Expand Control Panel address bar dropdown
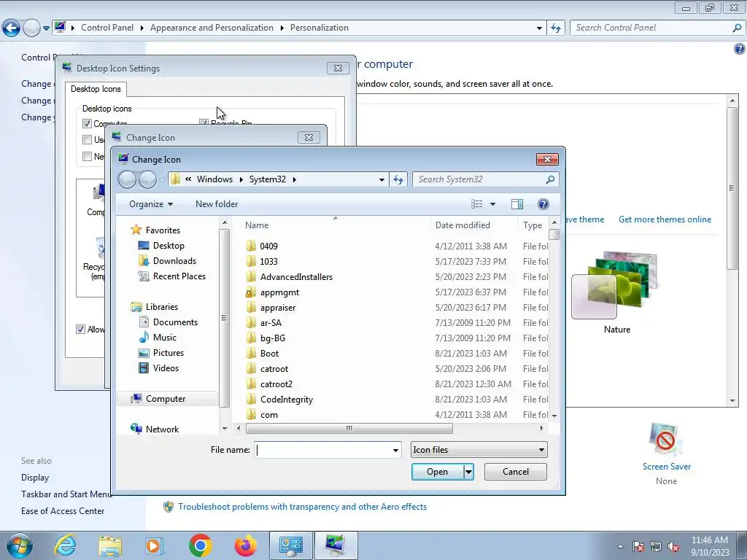Screen dimensions: 747x560 click(x=539, y=28)
